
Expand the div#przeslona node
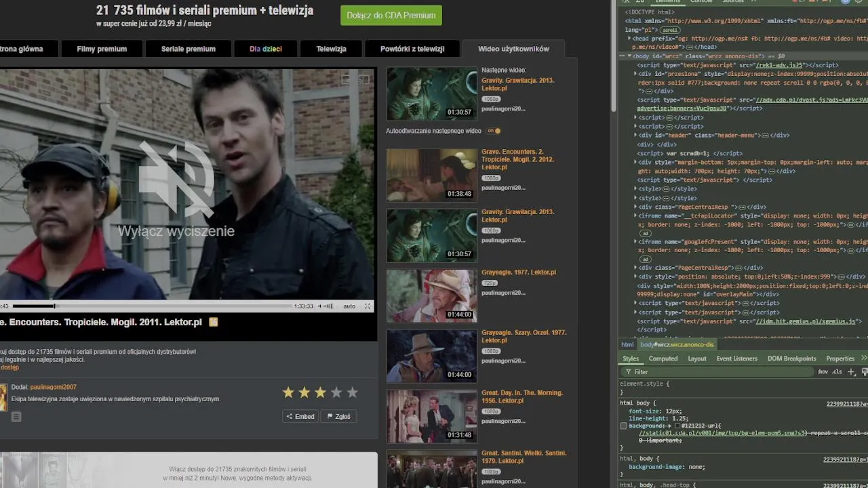click(x=635, y=73)
